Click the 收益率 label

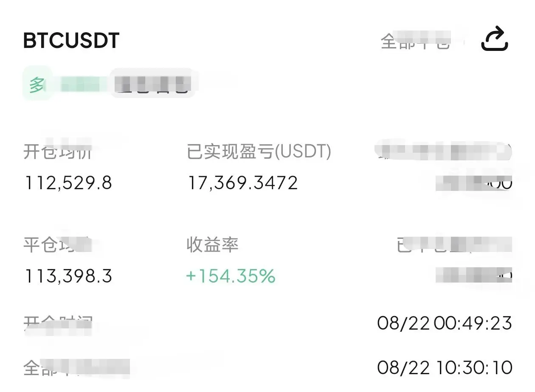[212, 245]
